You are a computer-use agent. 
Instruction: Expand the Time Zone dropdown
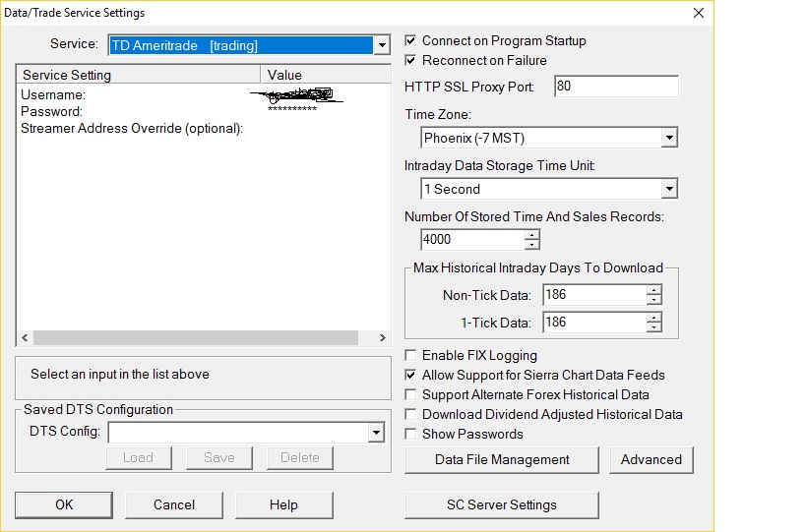(x=669, y=139)
